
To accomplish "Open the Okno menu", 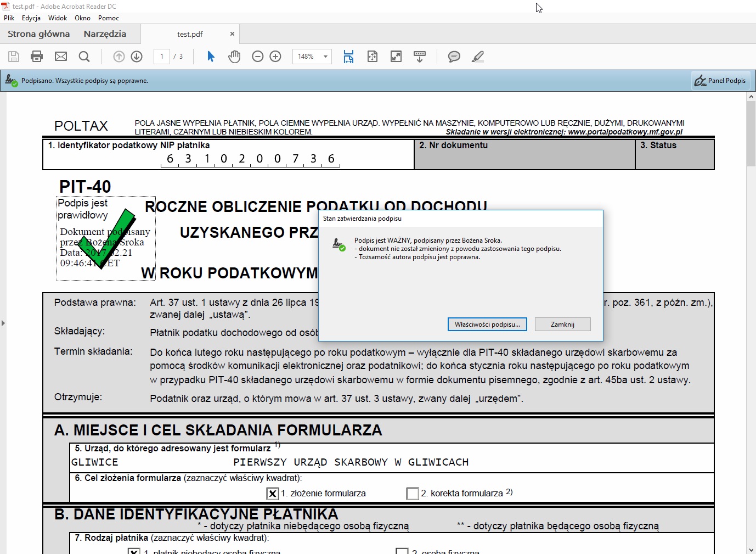I will pos(82,18).
